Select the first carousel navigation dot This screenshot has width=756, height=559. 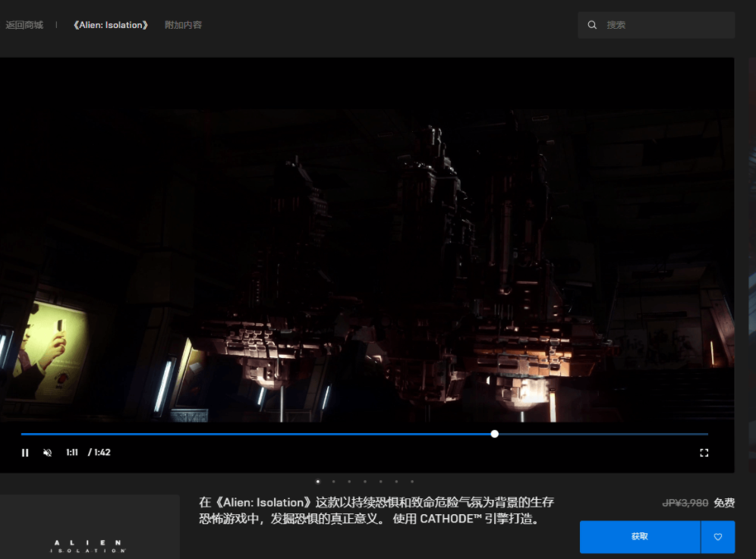click(x=319, y=481)
